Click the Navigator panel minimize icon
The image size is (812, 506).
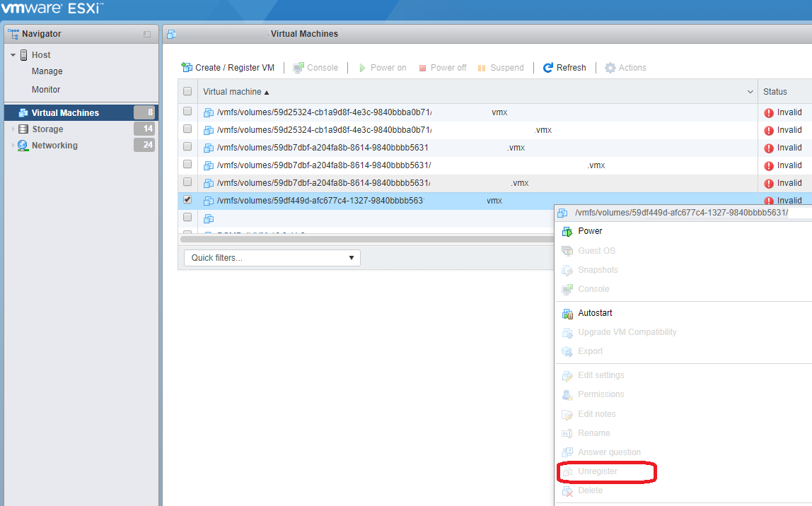147,34
